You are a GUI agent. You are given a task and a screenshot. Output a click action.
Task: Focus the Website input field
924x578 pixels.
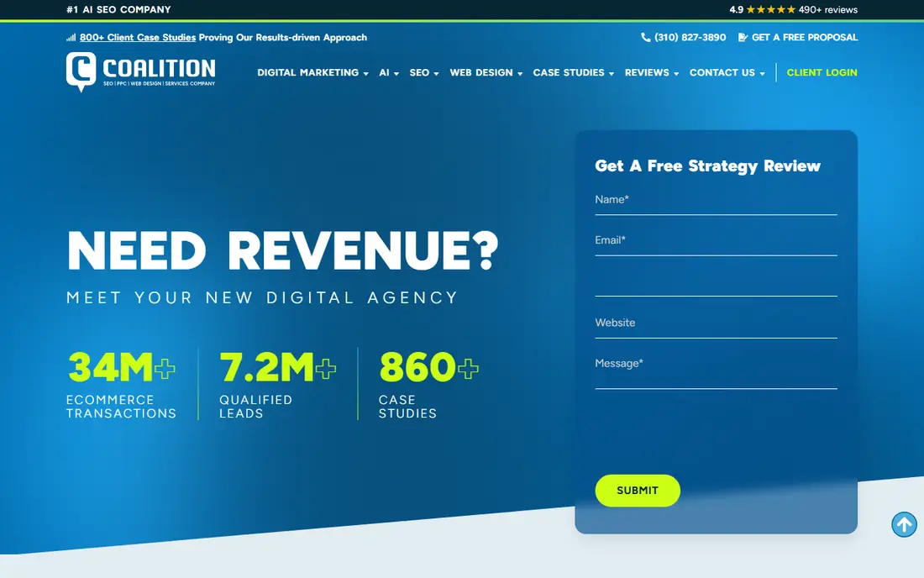click(716, 323)
